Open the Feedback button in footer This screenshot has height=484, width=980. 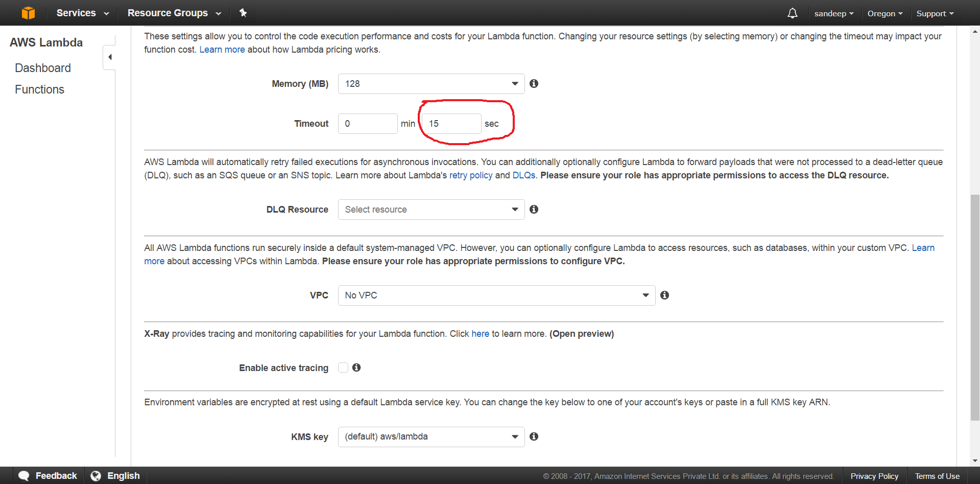click(48, 476)
